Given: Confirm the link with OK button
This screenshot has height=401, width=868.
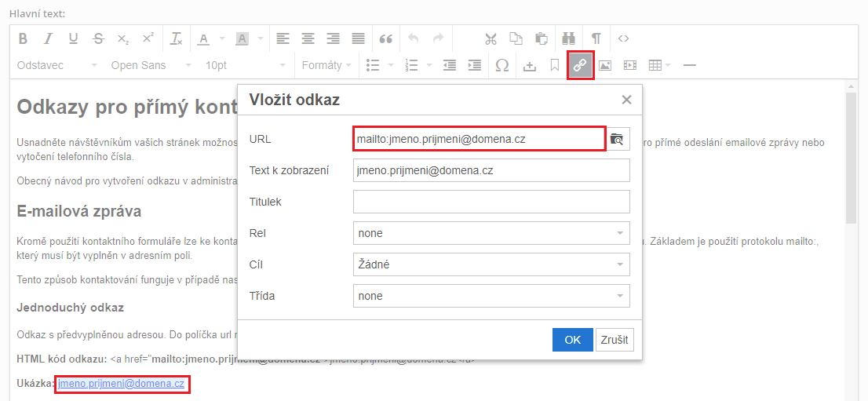Looking at the screenshot, I should [572, 340].
